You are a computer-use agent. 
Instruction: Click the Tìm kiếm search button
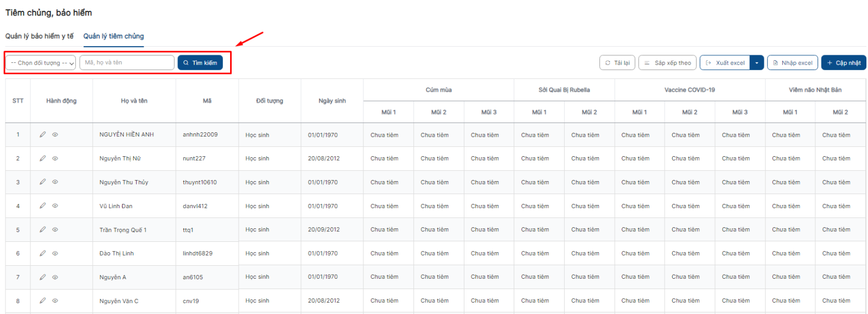[200, 63]
